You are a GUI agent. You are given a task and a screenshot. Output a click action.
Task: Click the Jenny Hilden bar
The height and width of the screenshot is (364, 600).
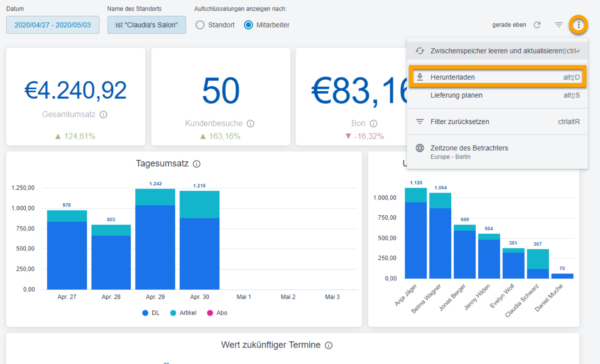(489, 256)
